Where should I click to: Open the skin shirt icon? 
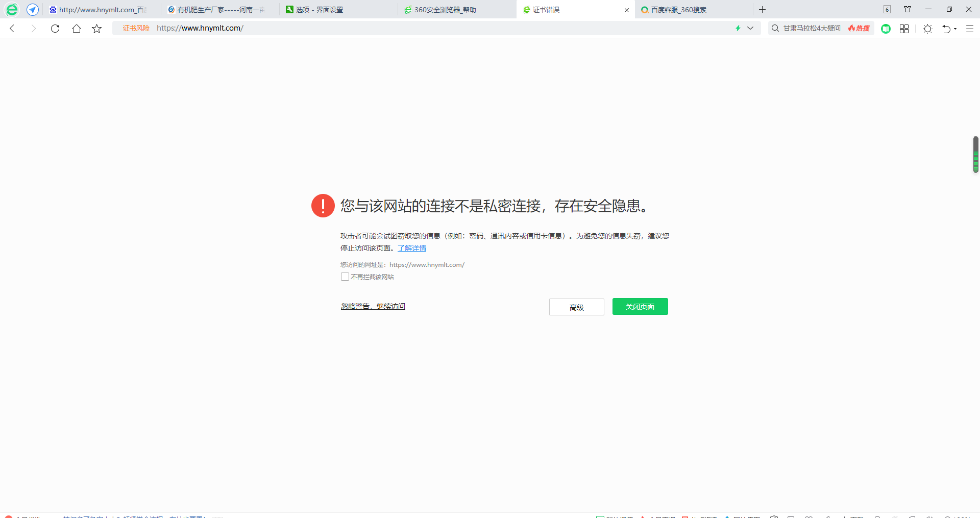tap(908, 9)
